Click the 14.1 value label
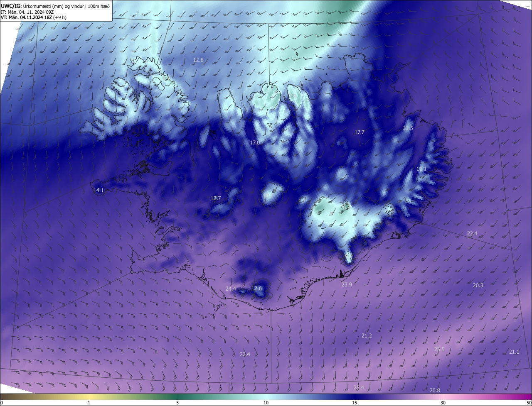Screen dimensions: 532x406 coord(99,190)
